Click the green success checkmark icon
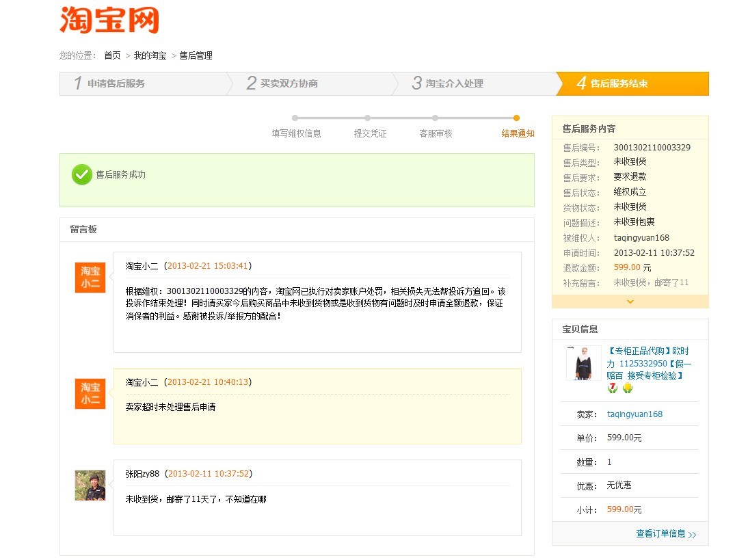735x560 pixels. 82,174
